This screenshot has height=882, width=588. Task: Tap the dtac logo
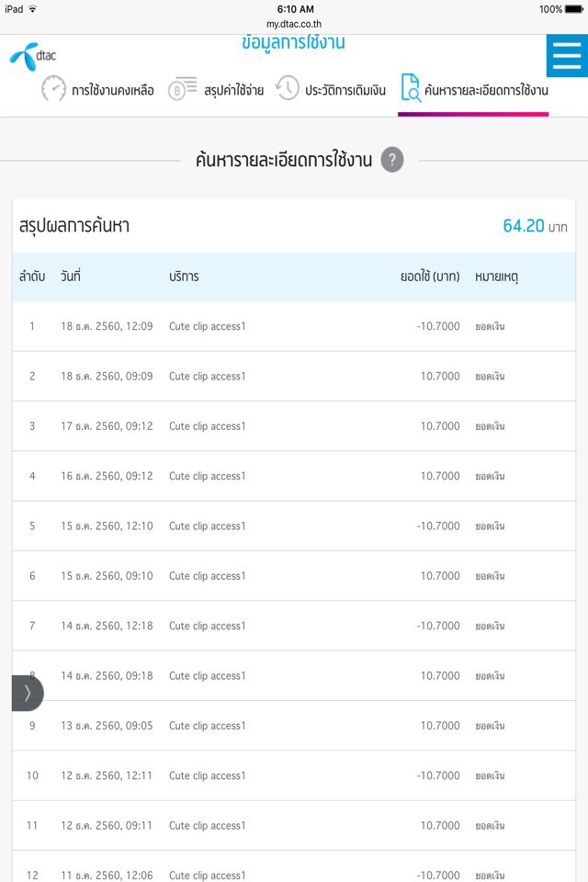(x=33, y=56)
